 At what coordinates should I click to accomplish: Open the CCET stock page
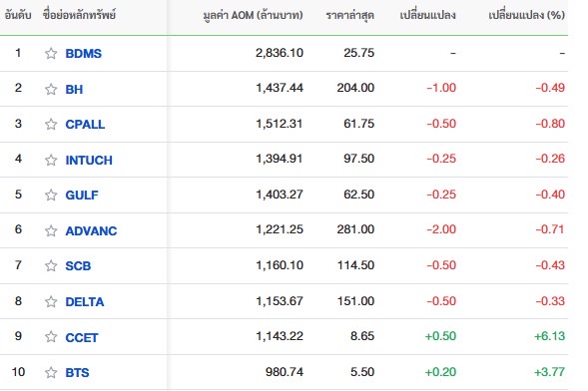point(82,338)
